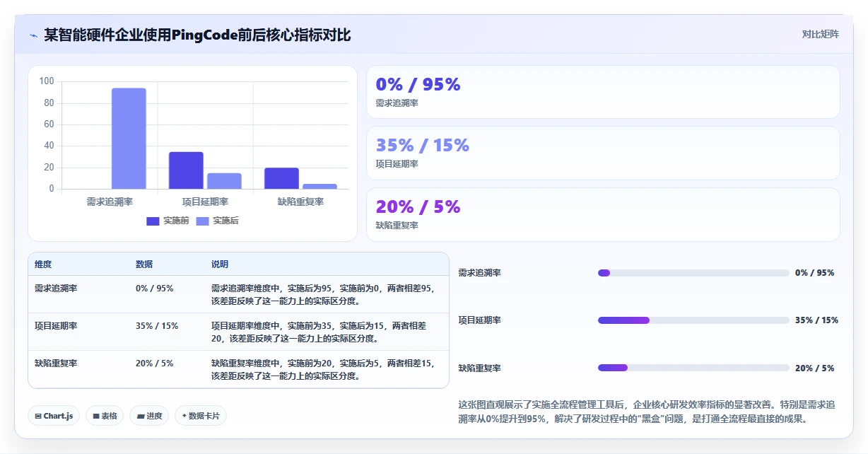
Task: Click the 说明 table column header
Action: [x=220, y=264]
